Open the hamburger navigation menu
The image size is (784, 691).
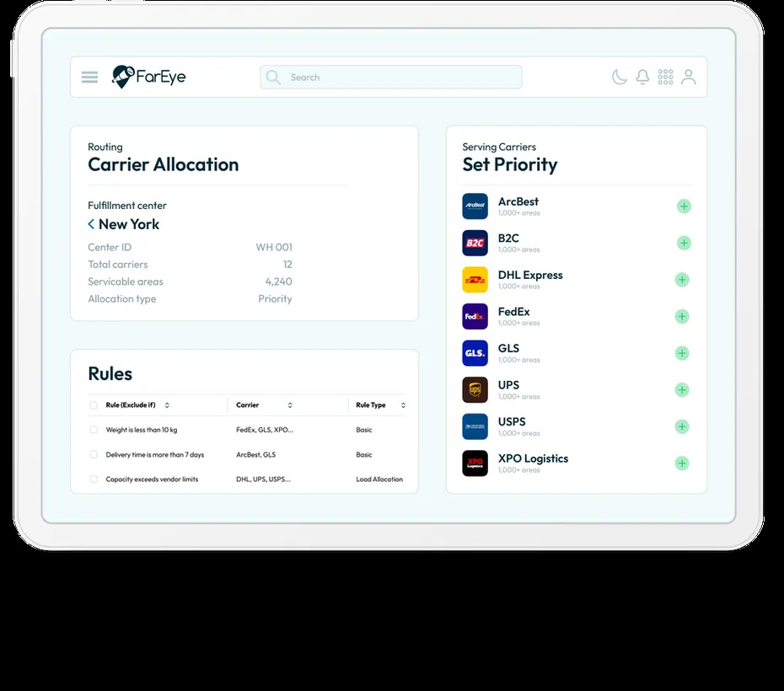click(89, 77)
